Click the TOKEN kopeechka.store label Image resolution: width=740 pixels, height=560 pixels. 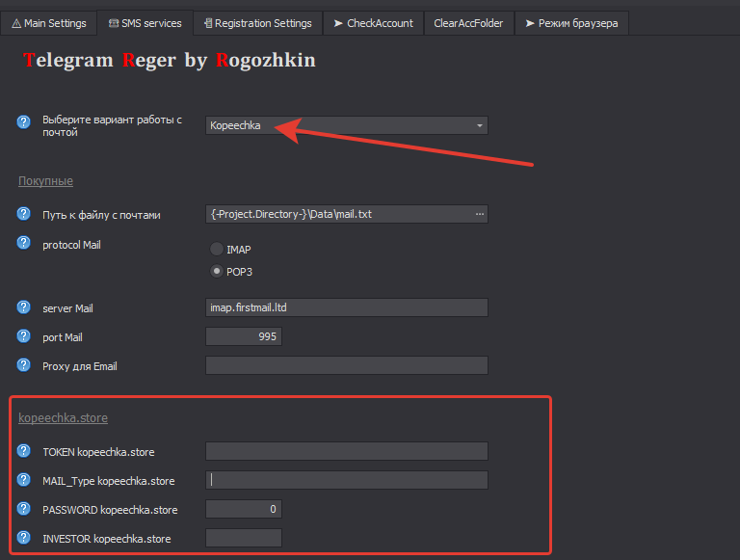(x=98, y=452)
